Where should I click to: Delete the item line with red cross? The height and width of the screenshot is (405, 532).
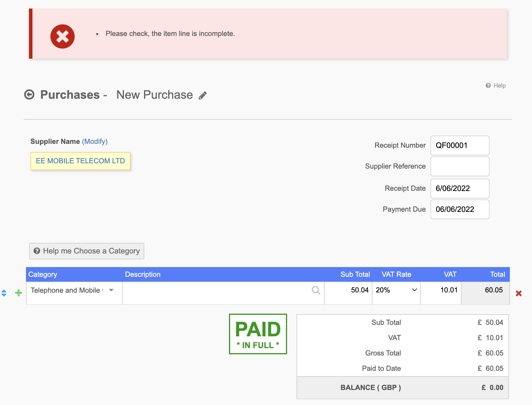pos(519,293)
